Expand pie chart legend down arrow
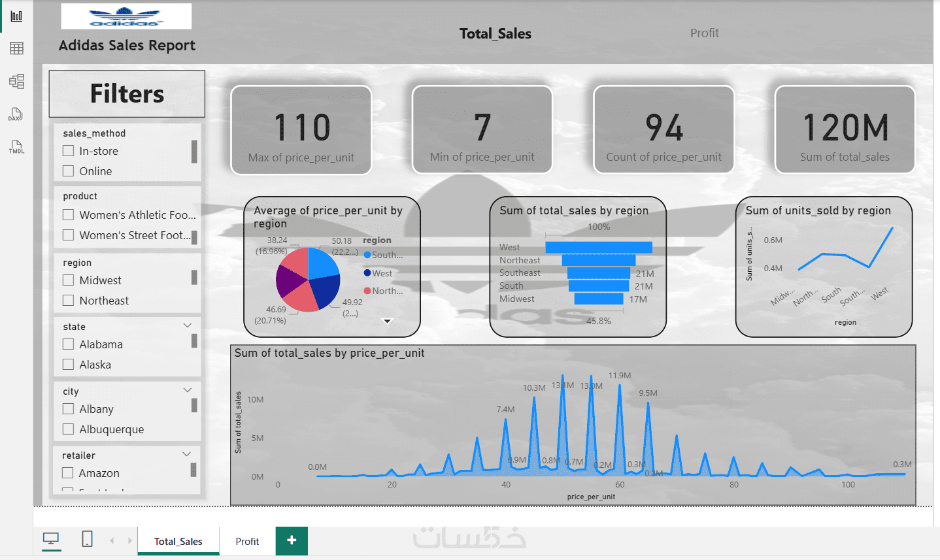Viewport: 940px width, 560px height. tap(387, 321)
